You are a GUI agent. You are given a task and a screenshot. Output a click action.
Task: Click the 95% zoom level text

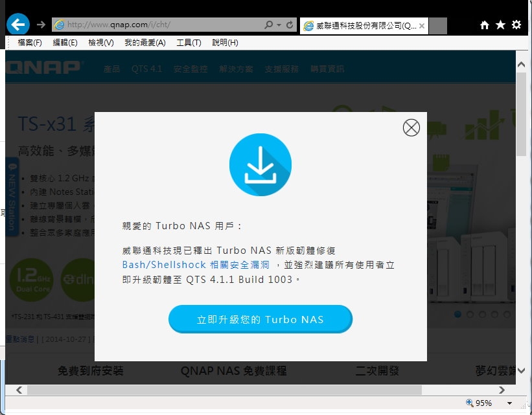483,403
